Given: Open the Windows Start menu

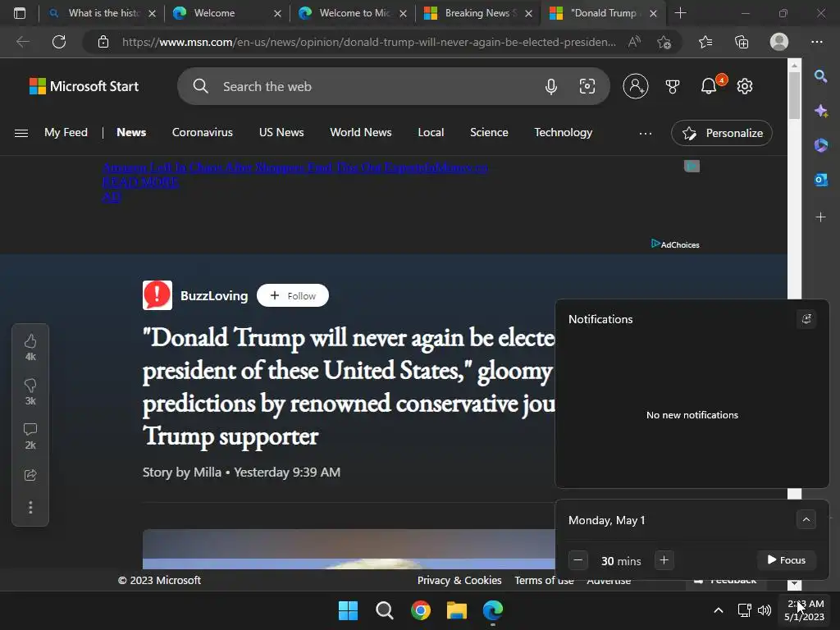Looking at the screenshot, I should pos(348,610).
